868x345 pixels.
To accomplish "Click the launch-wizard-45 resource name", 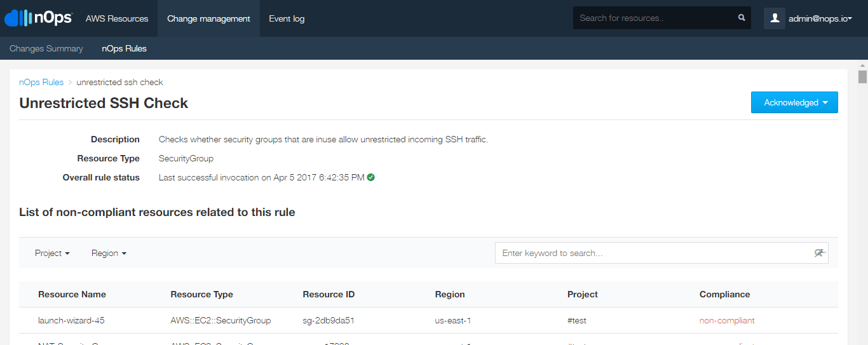I will click(x=71, y=320).
